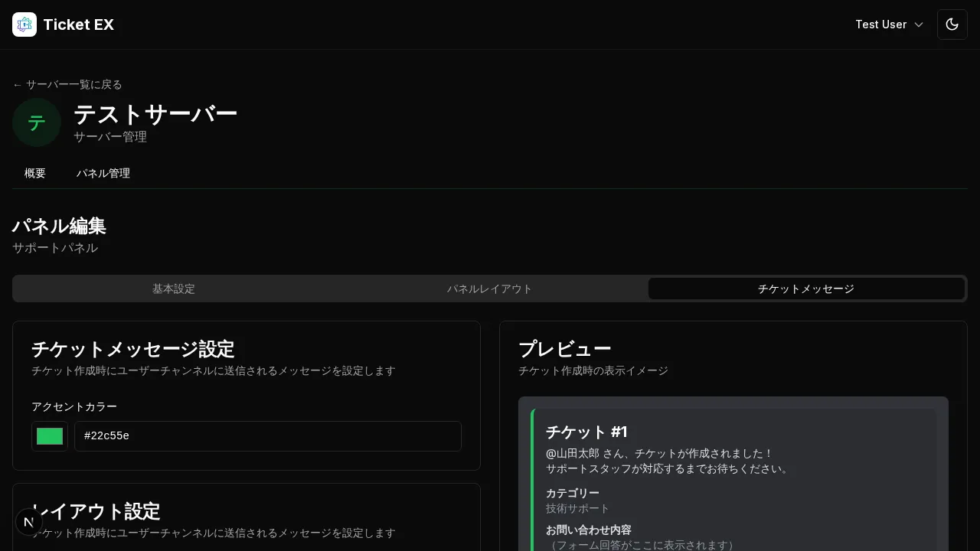Image resolution: width=980 pixels, height=551 pixels.
Task: Click the プレビュー panel heading
Action: click(x=565, y=349)
